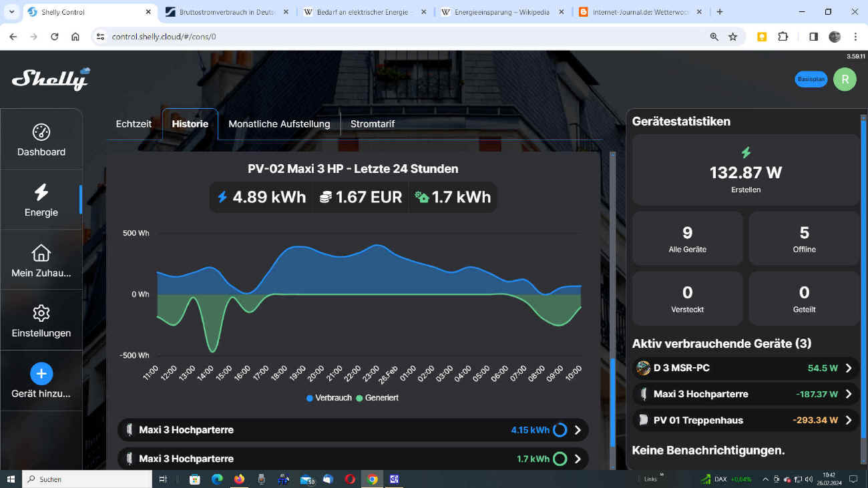Expand Maxi 3 Hochparterre 4.15 kWh row

[x=578, y=431]
